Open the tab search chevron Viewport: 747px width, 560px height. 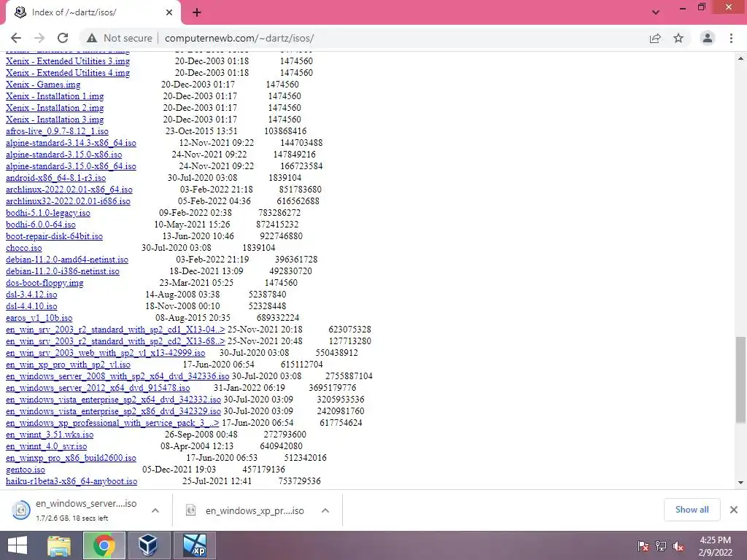click(x=656, y=12)
